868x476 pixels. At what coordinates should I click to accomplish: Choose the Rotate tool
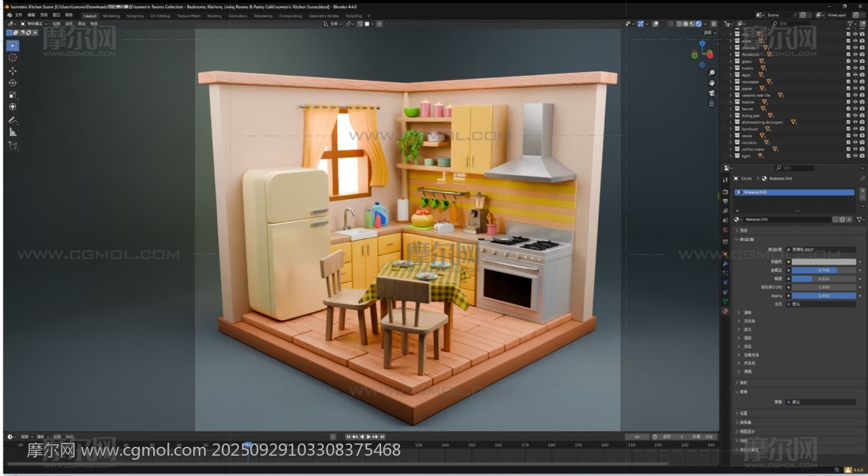[x=12, y=83]
